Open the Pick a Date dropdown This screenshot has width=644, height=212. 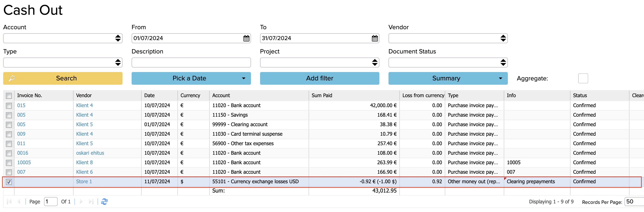(191, 78)
